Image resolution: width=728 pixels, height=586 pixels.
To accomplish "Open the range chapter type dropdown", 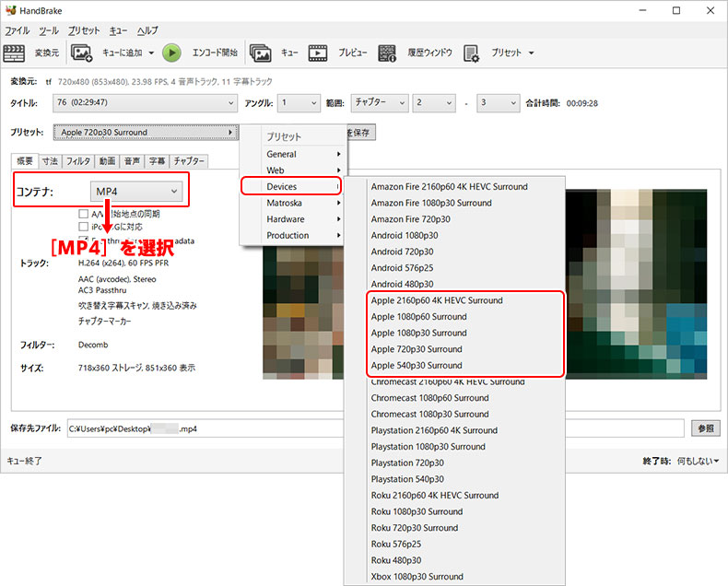I will 380,102.
